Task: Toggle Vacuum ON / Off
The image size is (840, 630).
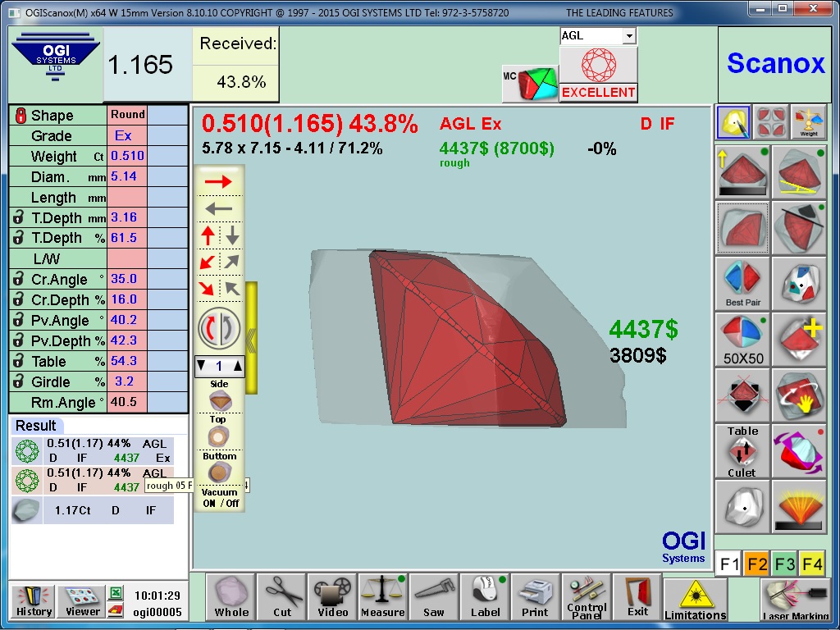Action: click(x=220, y=497)
